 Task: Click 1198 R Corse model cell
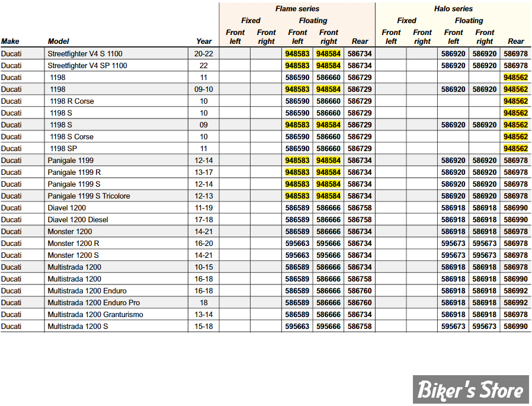72,101
